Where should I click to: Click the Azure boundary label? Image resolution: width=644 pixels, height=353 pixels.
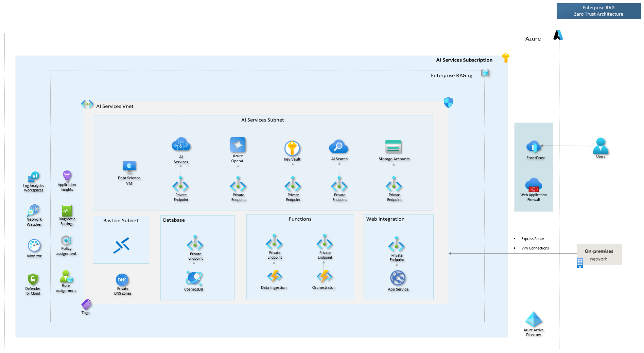click(x=533, y=39)
